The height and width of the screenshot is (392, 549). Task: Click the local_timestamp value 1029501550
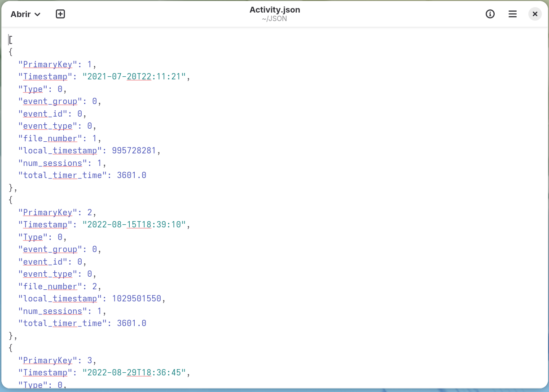[136, 299]
